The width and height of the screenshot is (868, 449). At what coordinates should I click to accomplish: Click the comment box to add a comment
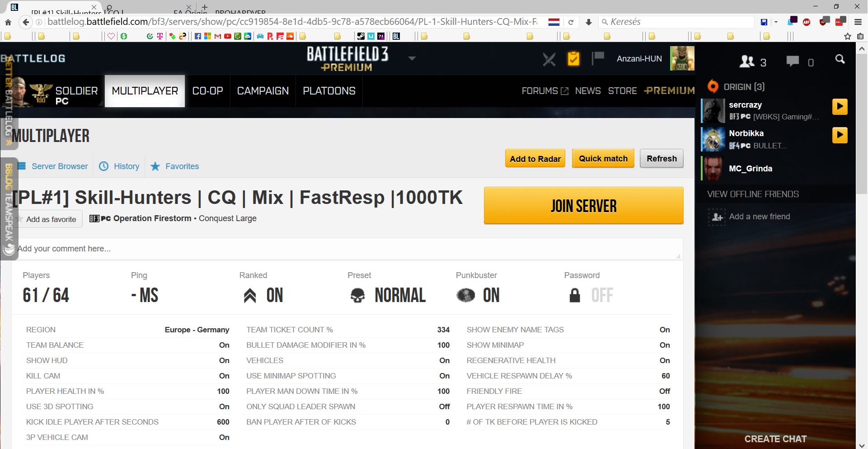[x=347, y=249]
